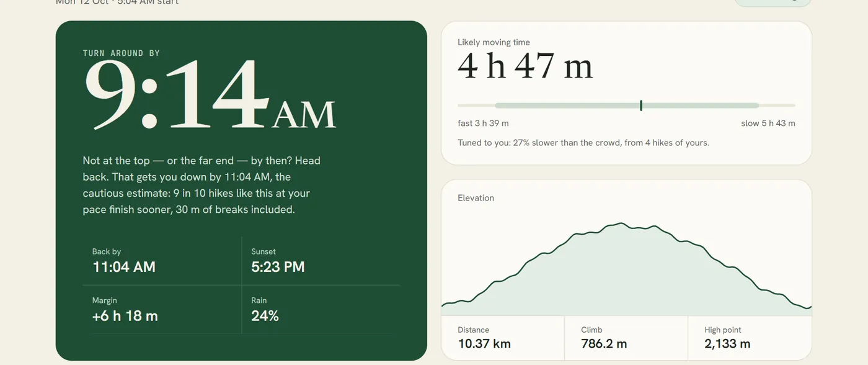Click the large 9:14 AM turnaround time

coord(210,94)
